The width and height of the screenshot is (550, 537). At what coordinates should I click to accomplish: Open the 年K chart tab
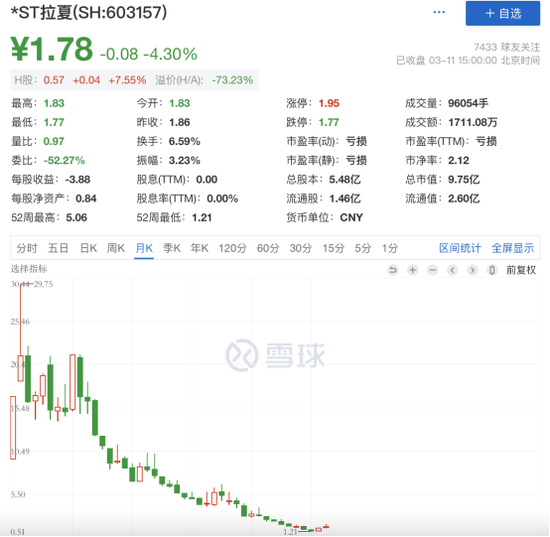tap(200, 248)
